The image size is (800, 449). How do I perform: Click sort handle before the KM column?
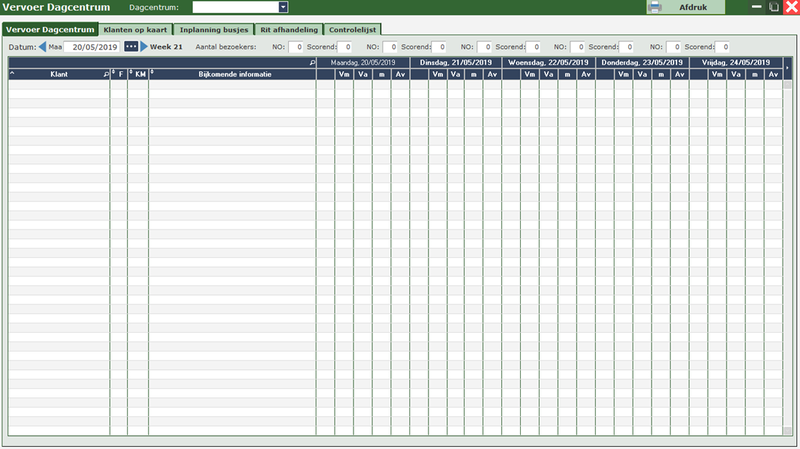[131, 73]
